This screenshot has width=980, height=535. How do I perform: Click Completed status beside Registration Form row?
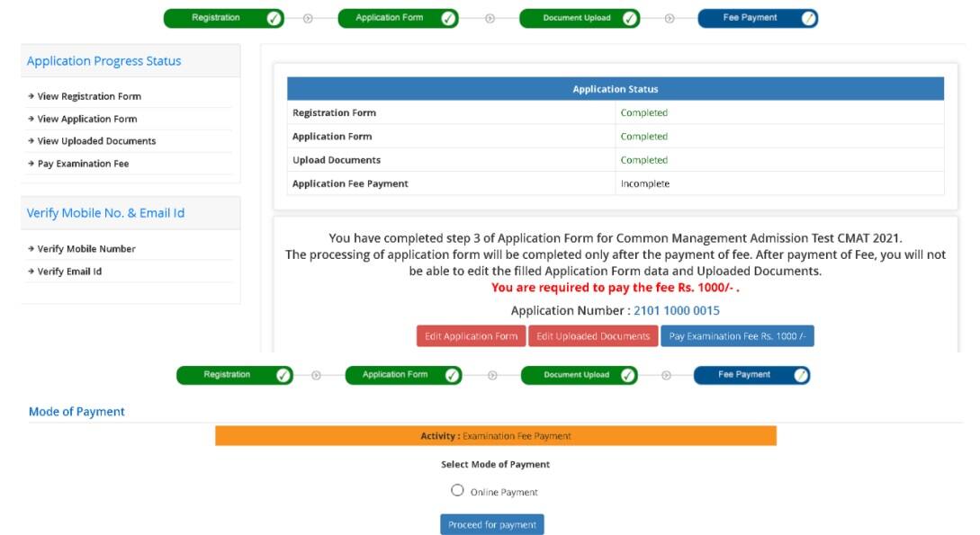pyautogui.click(x=643, y=112)
